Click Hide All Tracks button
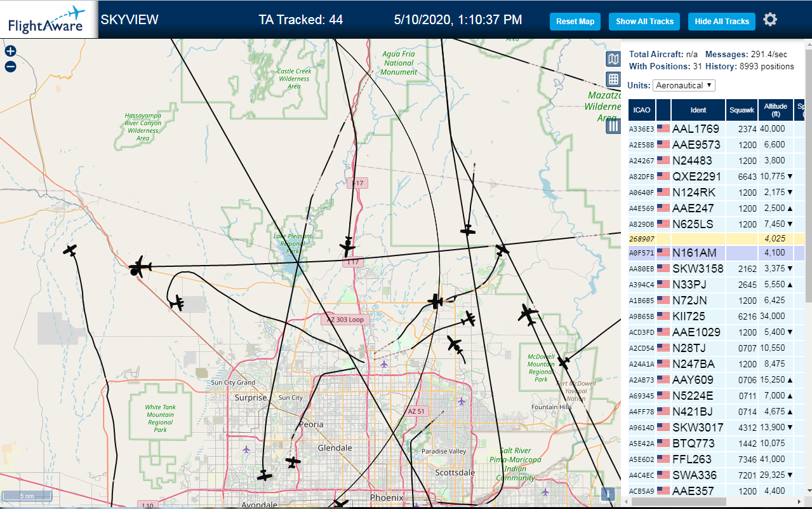The width and height of the screenshot is (812, 509). point(722,21)
